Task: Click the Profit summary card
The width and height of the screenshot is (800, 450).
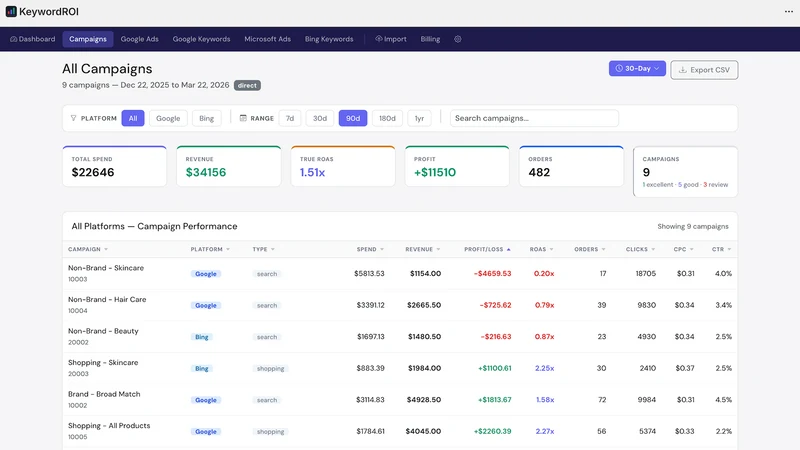Action: pyautogui.click(x=457, y=166)
